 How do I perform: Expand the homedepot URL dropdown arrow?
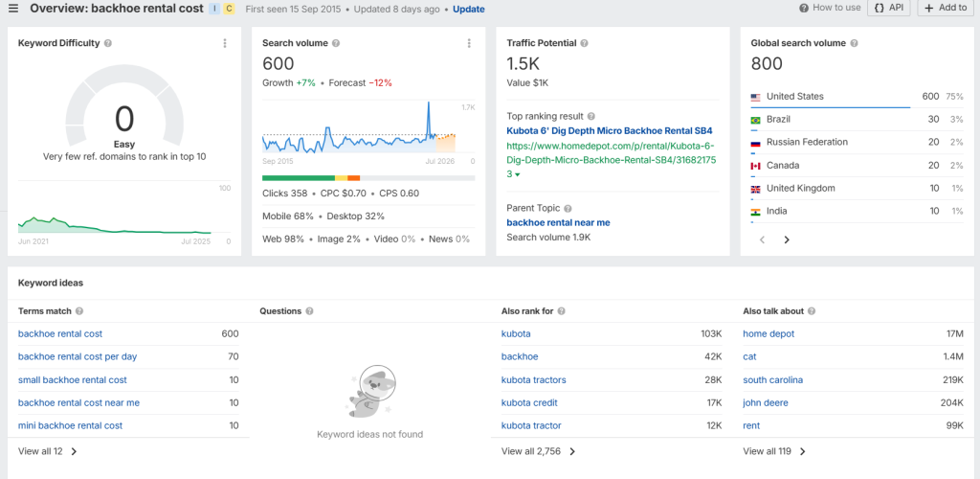click(518, 174)
